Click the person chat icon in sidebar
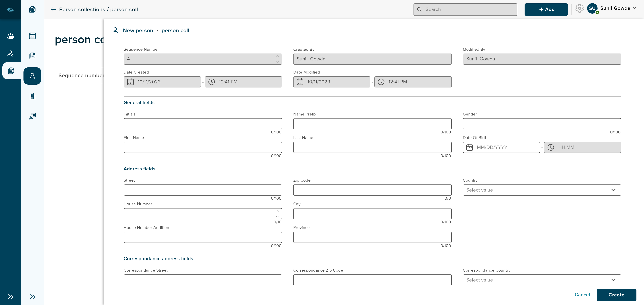644x305 pixels. [x=33, y=116]
